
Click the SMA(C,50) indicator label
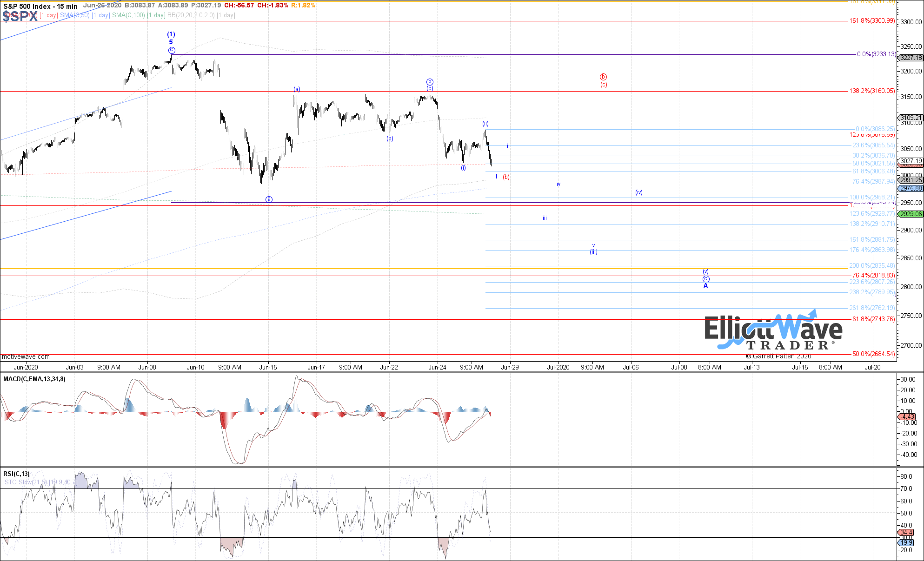coord(74,15)
